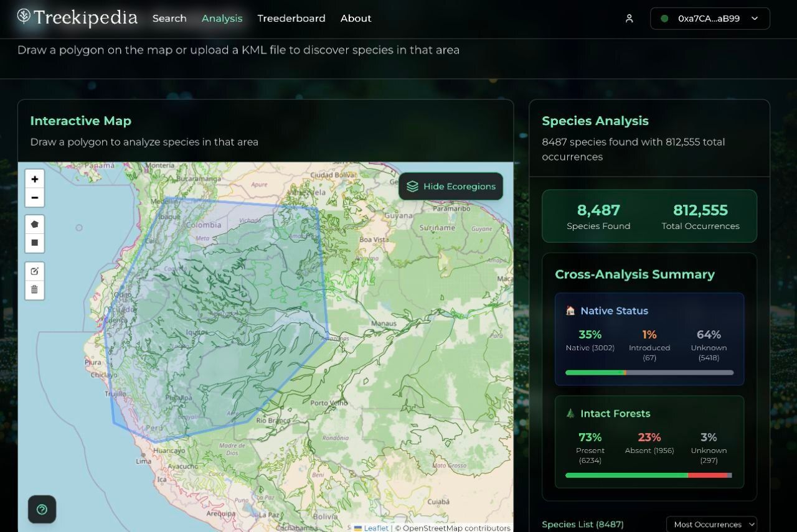Image resolution: width=797 pixels, height=532 pixels.
Task: Zoom out on the map
Action: coord(35,198)
